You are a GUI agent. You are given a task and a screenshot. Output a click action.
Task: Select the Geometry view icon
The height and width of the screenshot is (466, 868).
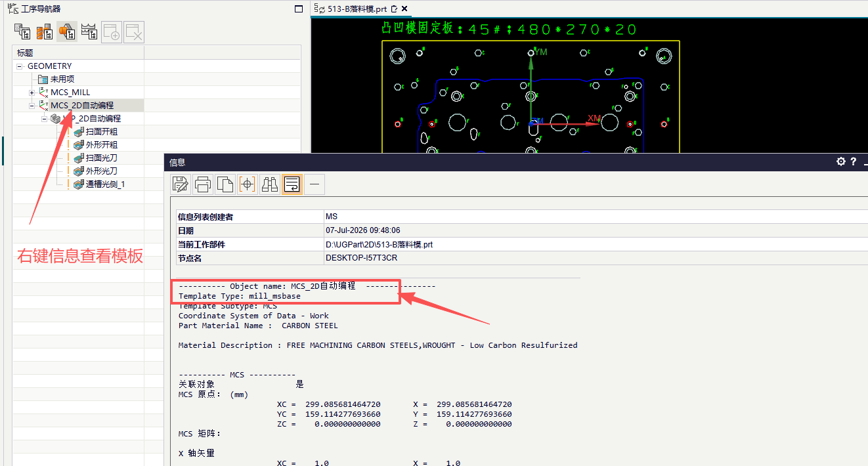coord(67,32)
